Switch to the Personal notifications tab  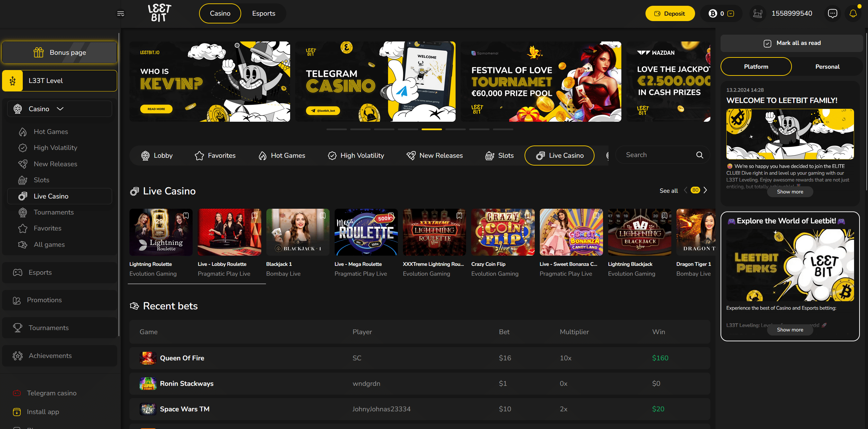(827, 67)
